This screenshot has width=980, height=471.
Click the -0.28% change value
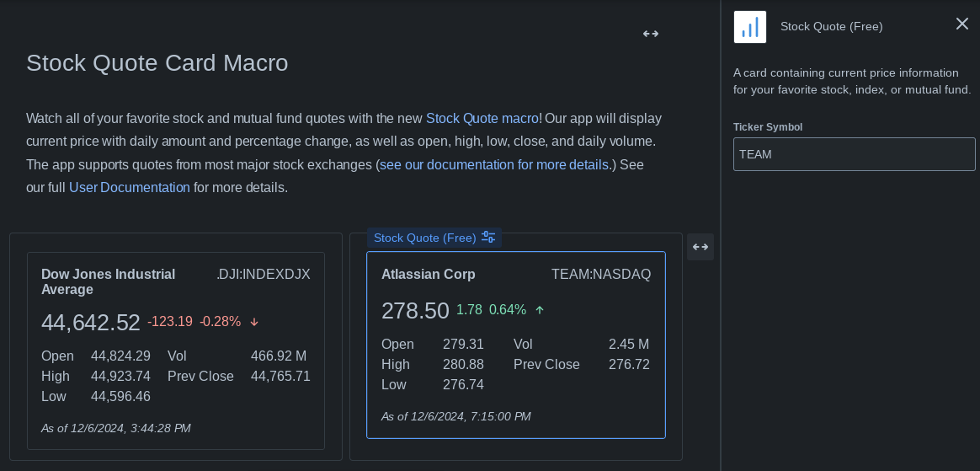point(220,322)
